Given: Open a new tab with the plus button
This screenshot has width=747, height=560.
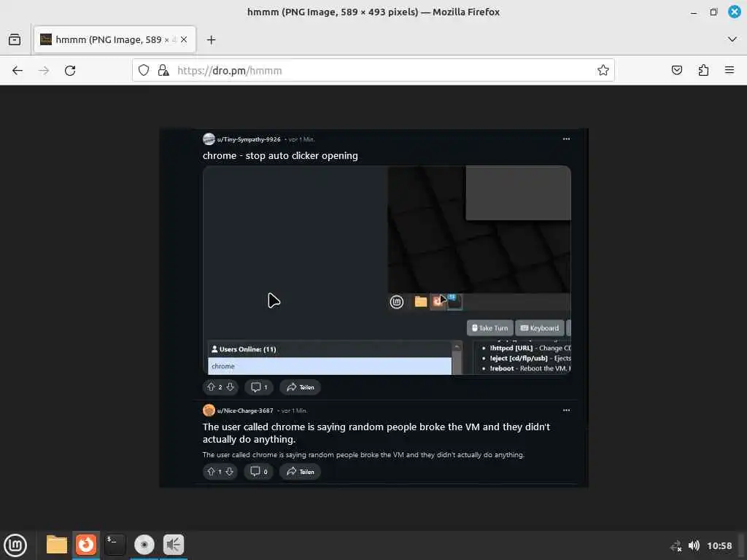Looking at the screenshot, I should pyautogui.click(x=211, y=40).
